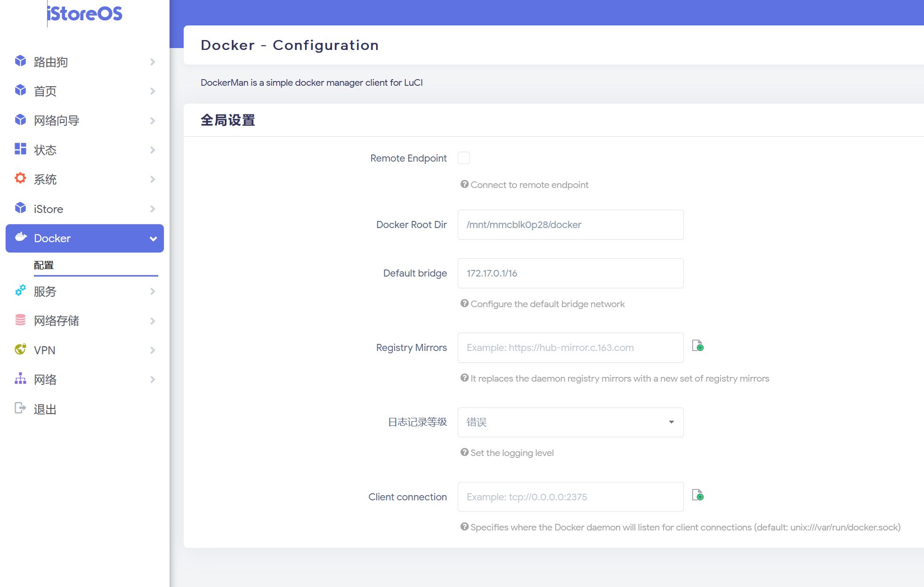Expand the 网络存储 menu chevron

(x=153, y=321)
